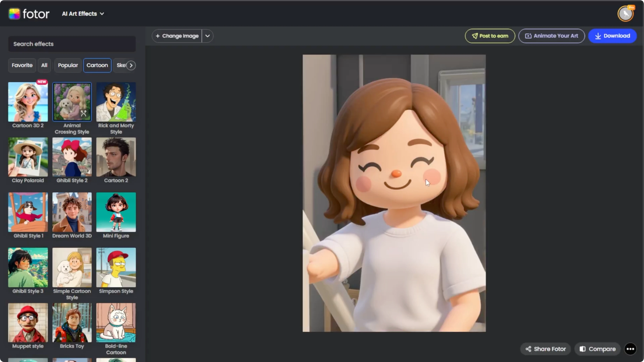This screenshot has height=362, width=644.
Task: Show more effect categories with the right arrow
Action: pos(131,65)
